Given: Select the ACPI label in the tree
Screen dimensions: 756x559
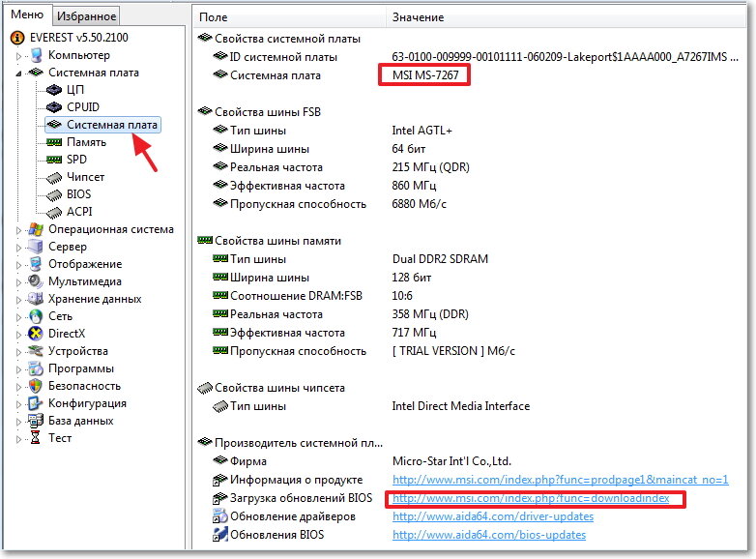Looking at the screenshot, I should coord(79,212).
